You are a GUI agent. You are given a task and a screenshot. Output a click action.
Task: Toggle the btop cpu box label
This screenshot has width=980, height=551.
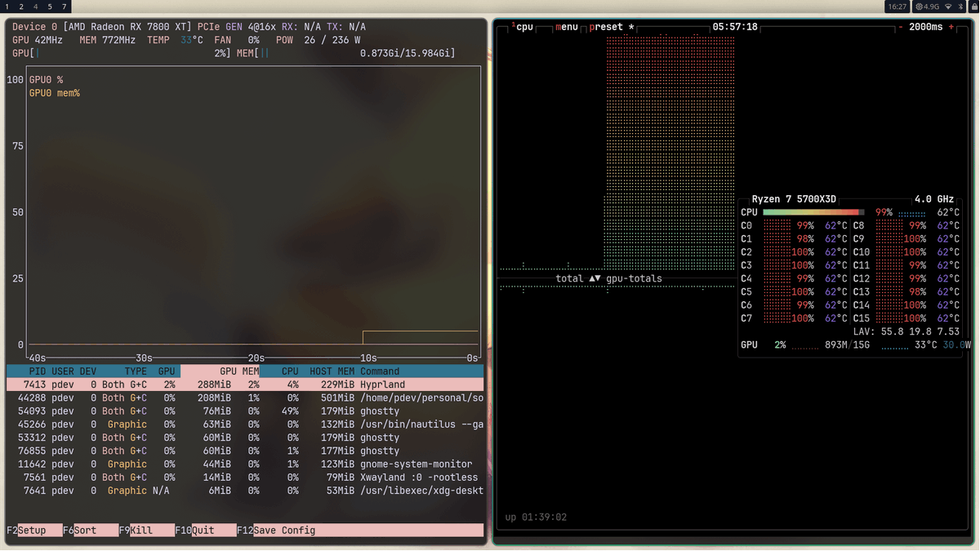pyautogui.click(x=524, y=27)
